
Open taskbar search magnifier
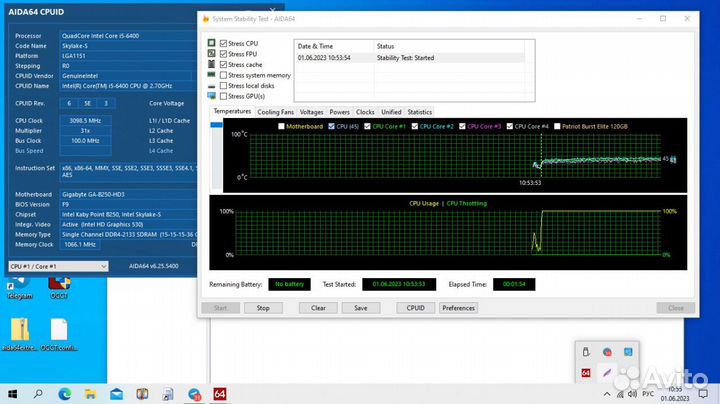pyautogui.click(x=39, y=394)
